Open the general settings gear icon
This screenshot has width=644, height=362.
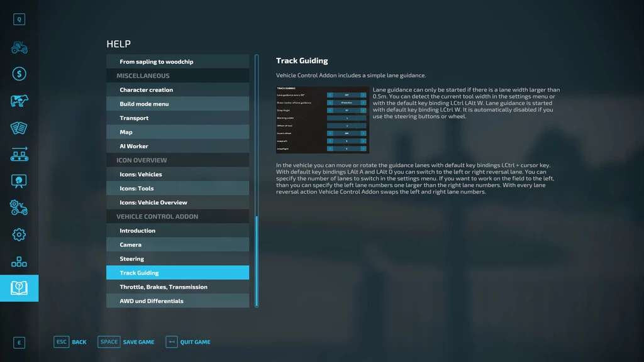19,234
